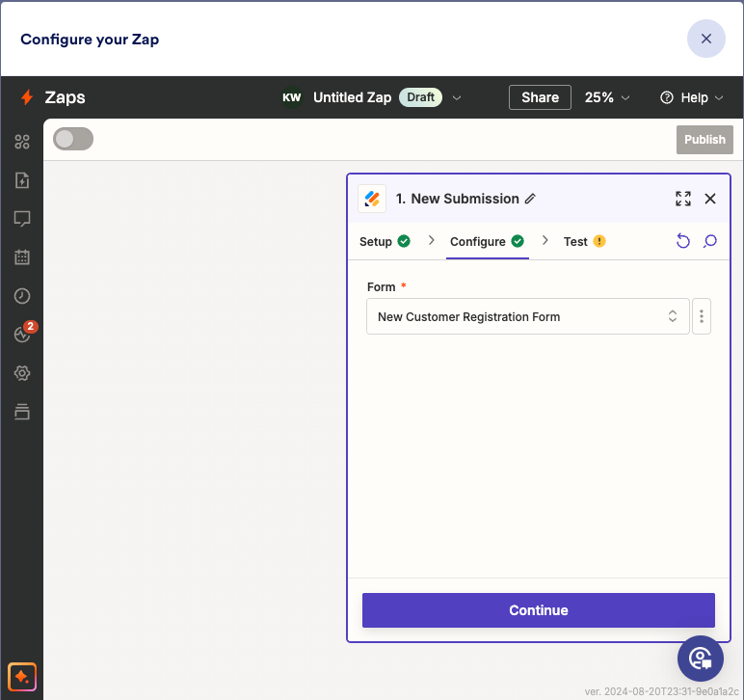Open the Form field three-dot options
The width and height of the screenshot is (744, 700).
point(702,316)
